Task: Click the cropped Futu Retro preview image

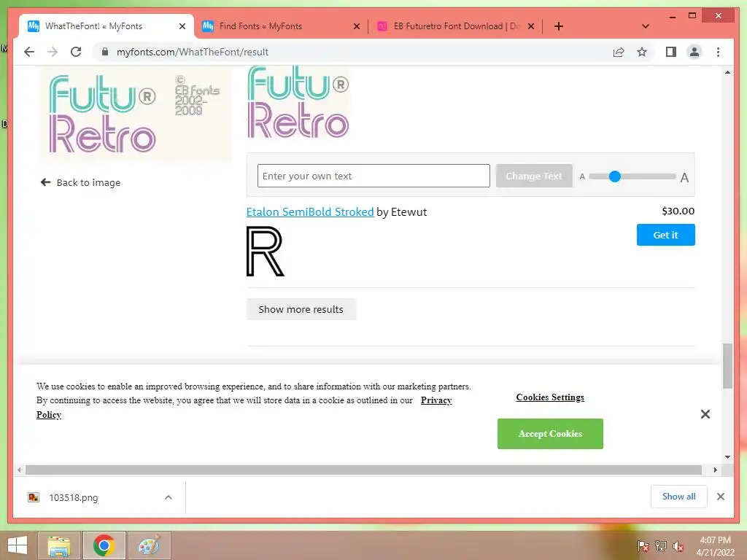Action: tap(298, 102)
